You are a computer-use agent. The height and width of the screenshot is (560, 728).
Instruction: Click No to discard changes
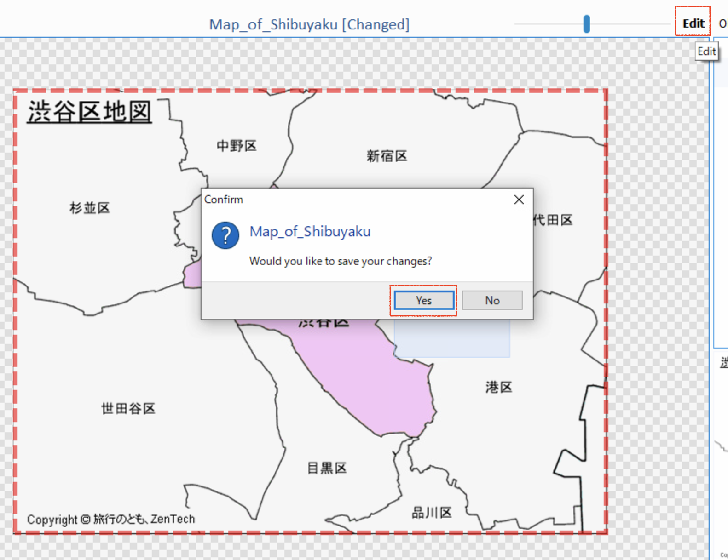pyautogui.click(x=492, y=300)
